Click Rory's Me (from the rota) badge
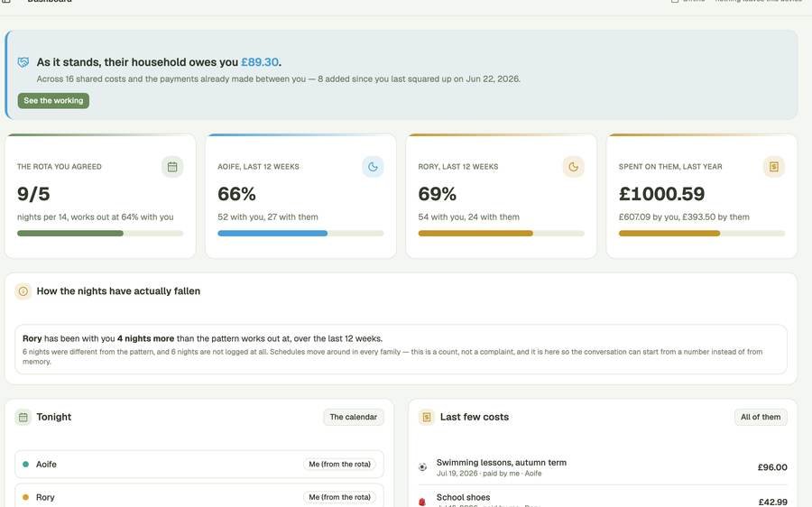 (340, 497)
